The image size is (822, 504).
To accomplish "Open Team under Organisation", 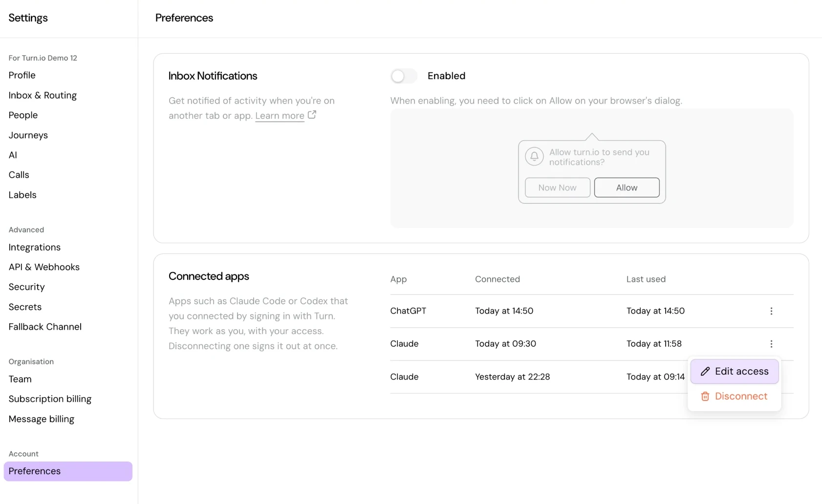I will pos(20,379).
